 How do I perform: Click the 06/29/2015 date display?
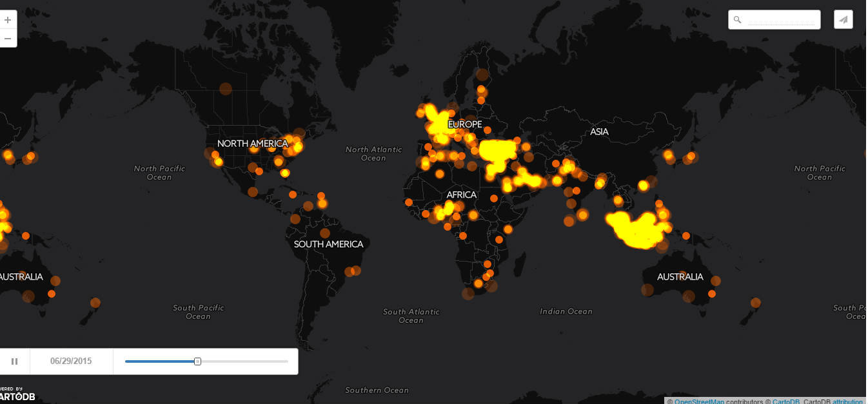(x=71, y=361)
